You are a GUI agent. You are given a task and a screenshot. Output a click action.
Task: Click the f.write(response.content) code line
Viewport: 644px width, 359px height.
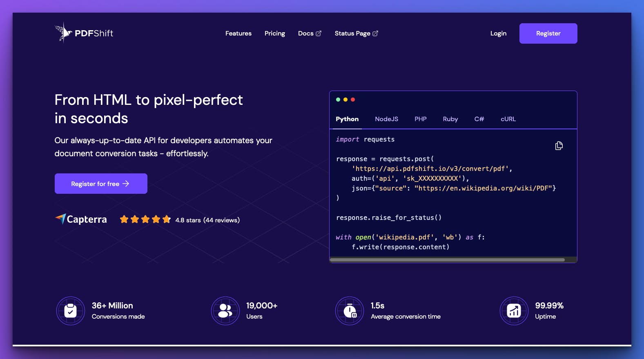coord(401,247)
